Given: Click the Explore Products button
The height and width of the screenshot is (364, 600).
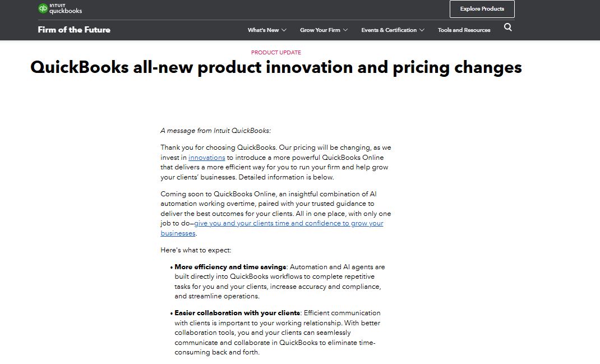Looking at the screenshot, I should click(x=482, y=9).
